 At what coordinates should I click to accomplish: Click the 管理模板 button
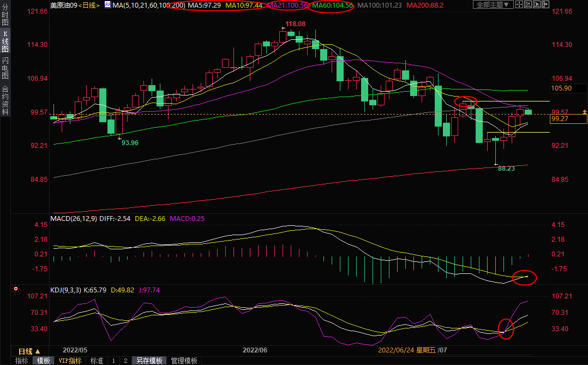tap(184, 361)
